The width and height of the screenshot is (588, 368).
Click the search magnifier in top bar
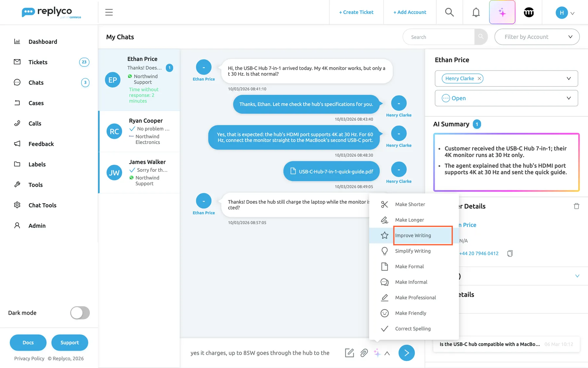tap(449, 12)
